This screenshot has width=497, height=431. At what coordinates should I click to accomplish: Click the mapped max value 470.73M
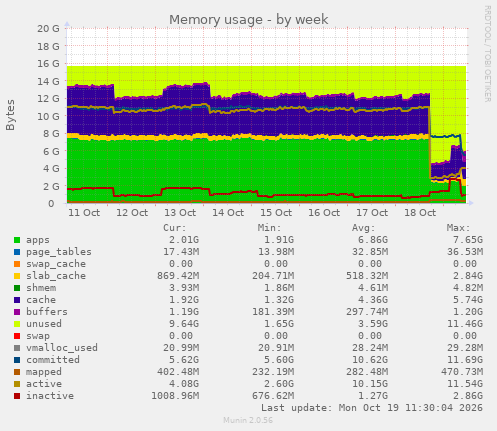point(462,372)
